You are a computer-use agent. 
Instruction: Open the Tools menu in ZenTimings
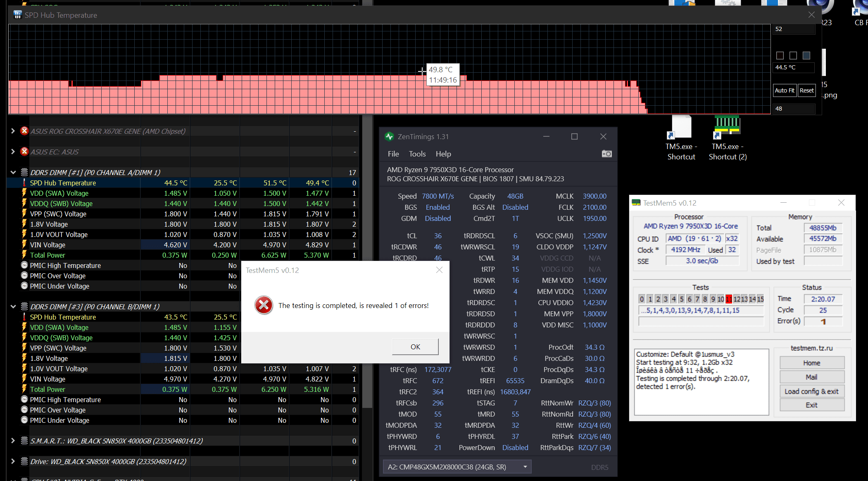coord(417,154)
